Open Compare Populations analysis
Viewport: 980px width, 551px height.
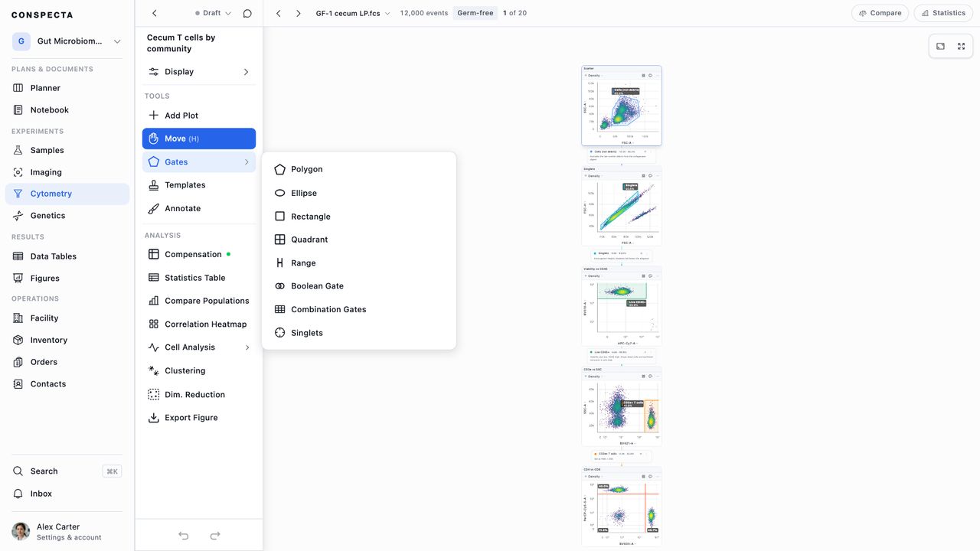199,301
